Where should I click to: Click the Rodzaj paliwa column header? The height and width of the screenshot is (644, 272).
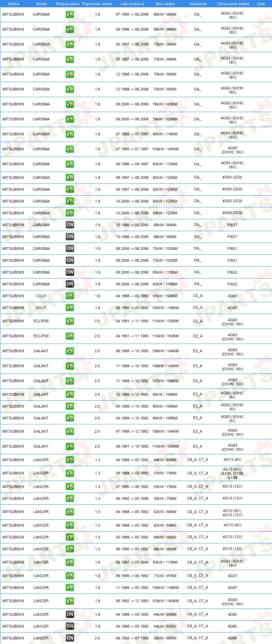click(67, 4)
